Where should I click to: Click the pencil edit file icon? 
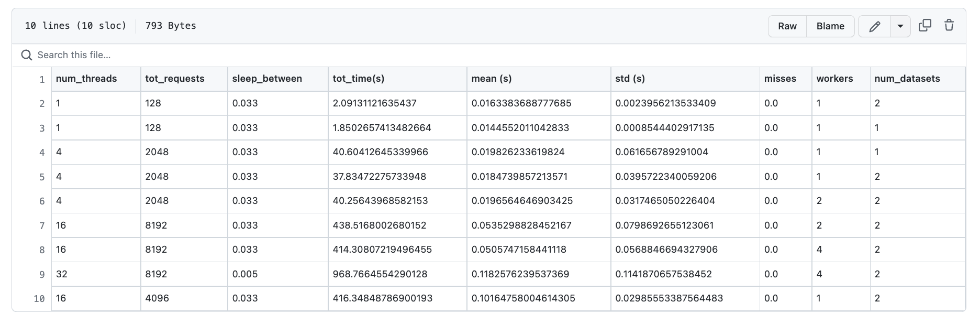click(x=874, y=26)
